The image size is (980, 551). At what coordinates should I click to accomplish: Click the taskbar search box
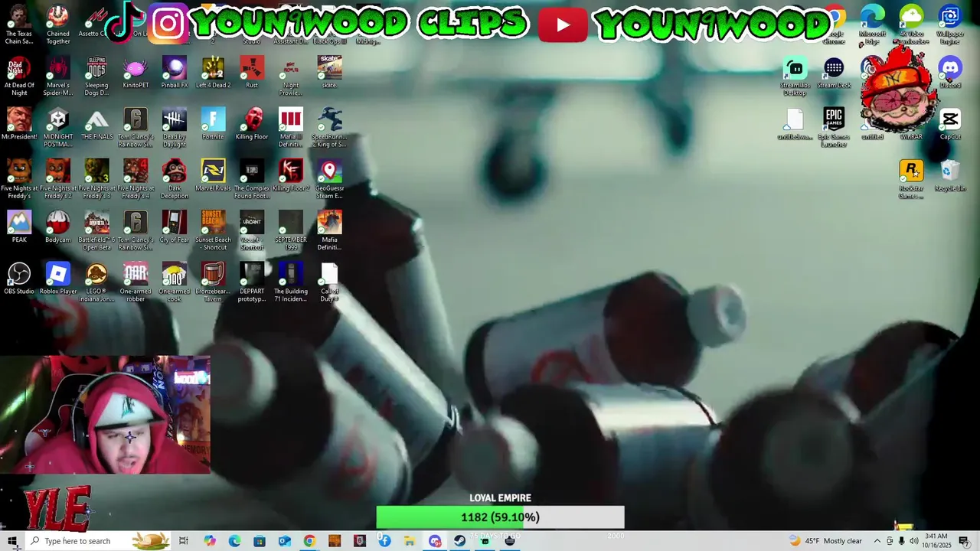click(97, 541)
